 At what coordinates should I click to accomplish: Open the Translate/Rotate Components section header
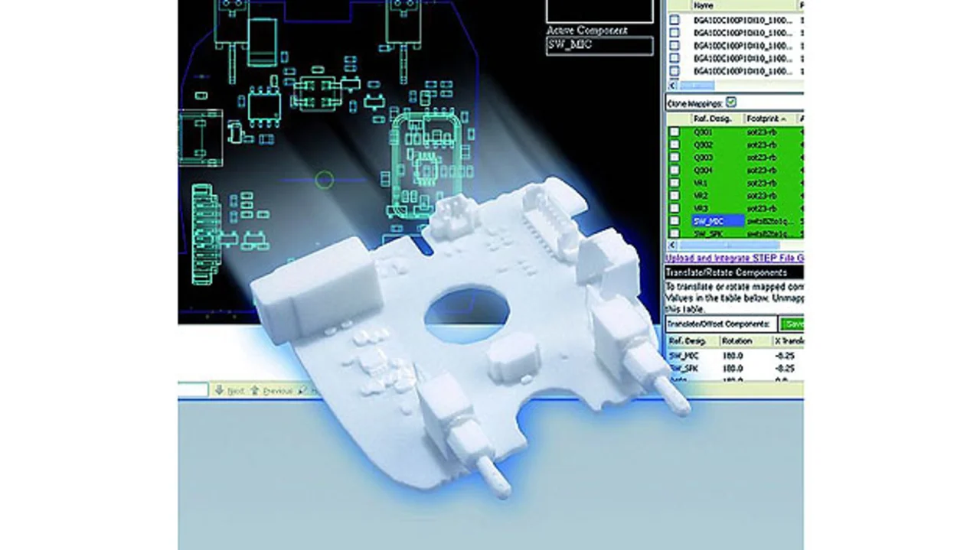pyautogui.click(x=726, y=272)
